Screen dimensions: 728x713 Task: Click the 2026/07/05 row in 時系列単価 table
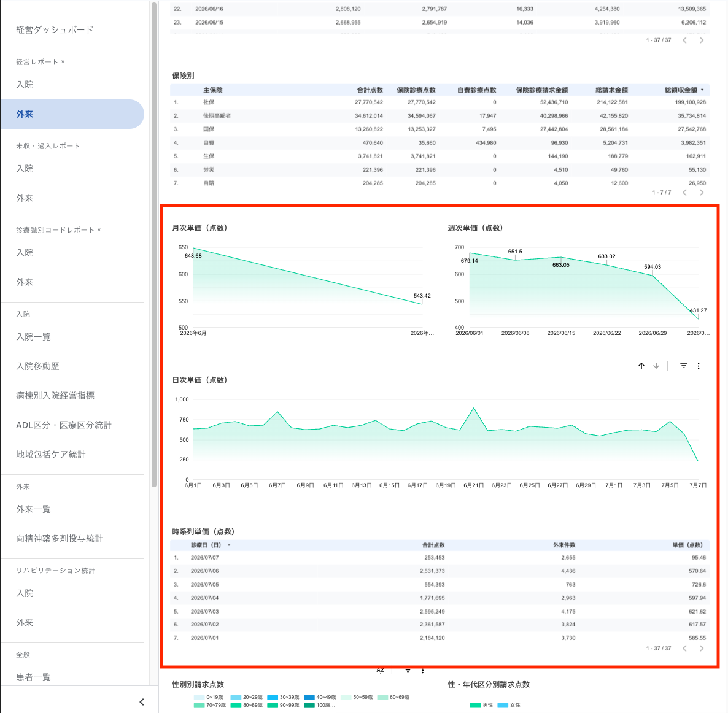pyautogui.click(x=440, y=584)
